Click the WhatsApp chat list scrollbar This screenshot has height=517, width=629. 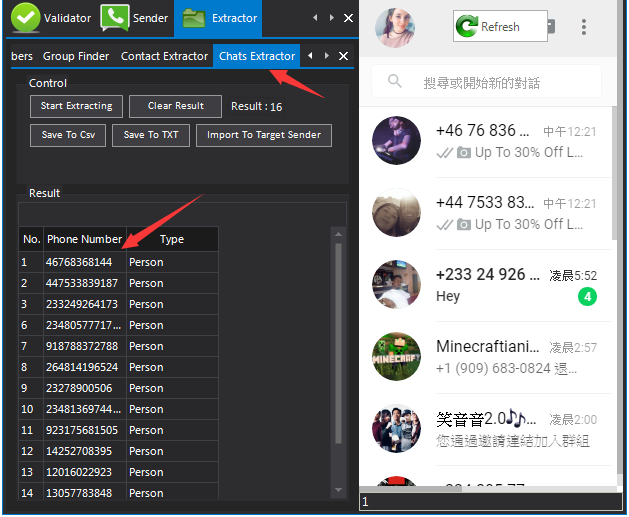pyautogui.click(x=614, y=173)
